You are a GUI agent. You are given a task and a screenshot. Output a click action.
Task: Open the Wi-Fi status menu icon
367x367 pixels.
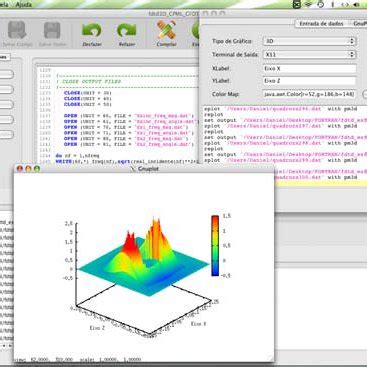[x=308, y=4]
